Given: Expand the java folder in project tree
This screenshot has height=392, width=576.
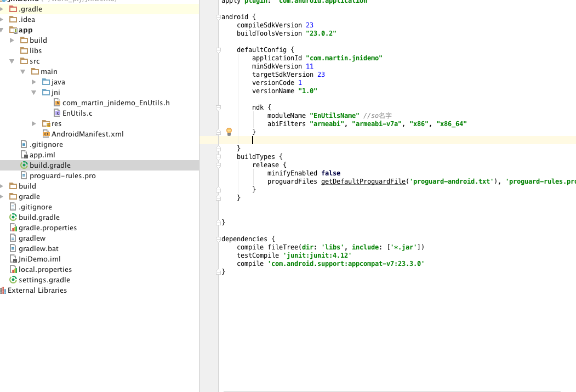Looking at the screenshot, I should 34,82.
